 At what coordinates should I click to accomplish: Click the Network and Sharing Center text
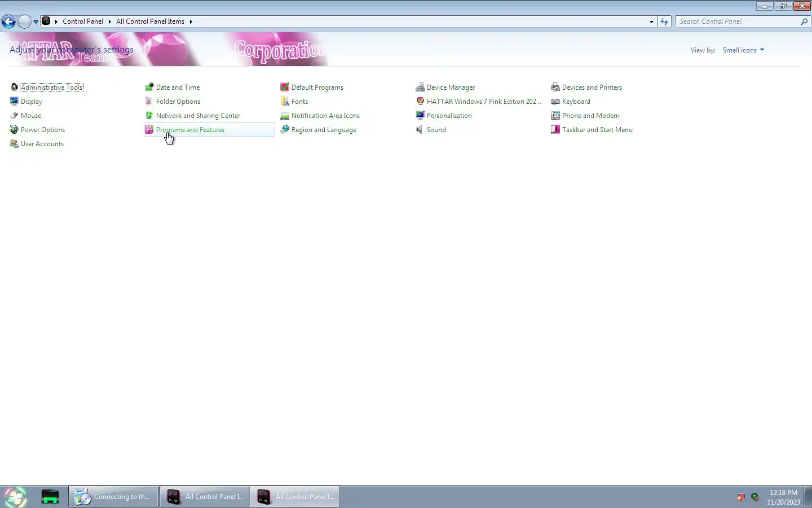coord(198,115)
